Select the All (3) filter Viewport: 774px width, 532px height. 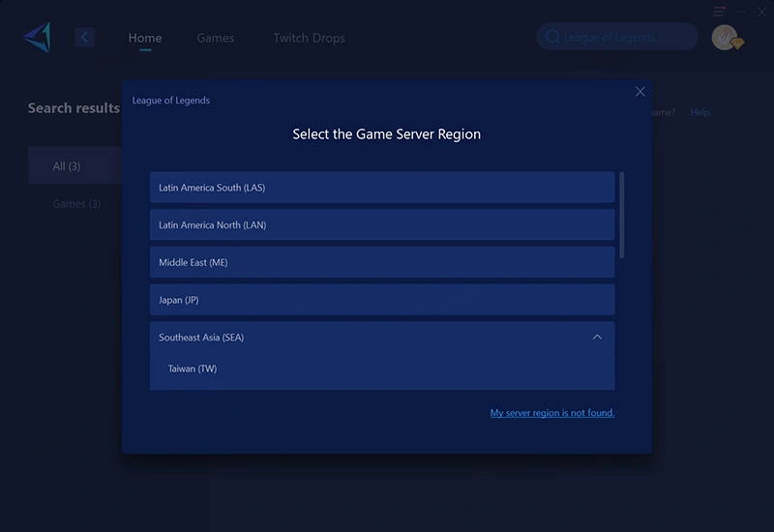[74, 165]
